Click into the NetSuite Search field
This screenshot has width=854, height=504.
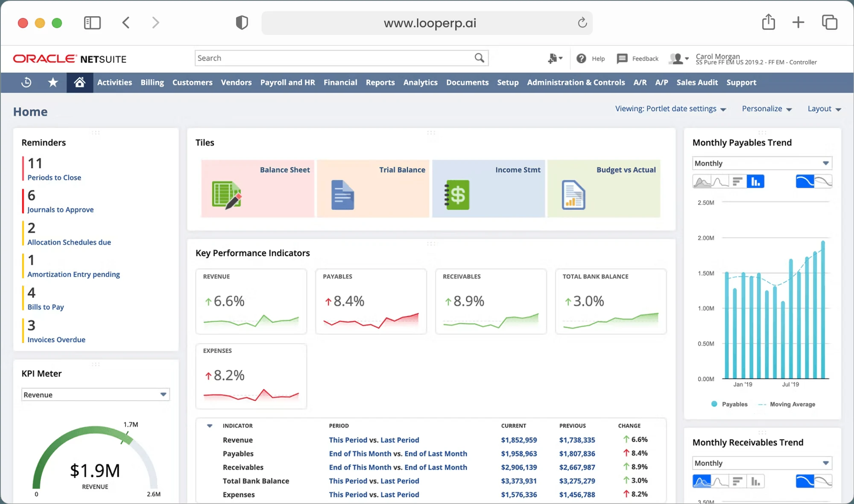pos(334,58)
